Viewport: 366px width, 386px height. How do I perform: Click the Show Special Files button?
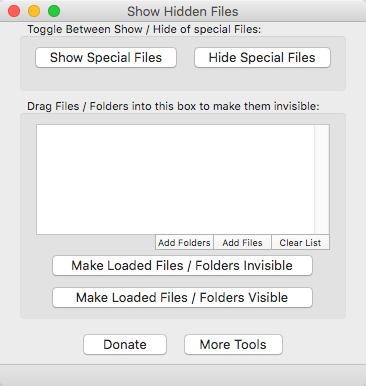pos(106,58)
